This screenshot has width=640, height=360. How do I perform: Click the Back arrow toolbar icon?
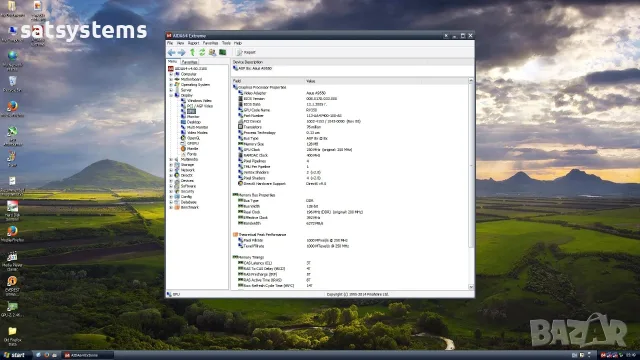click(x=171, y=53)
